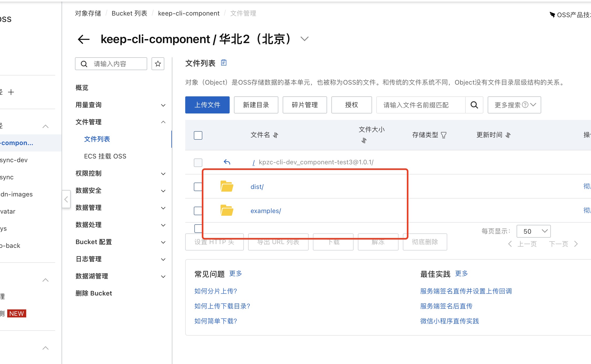The height and width of the screenshot is (364, 591).
Task: Click the 碎片管理 button
Action: 305,105
